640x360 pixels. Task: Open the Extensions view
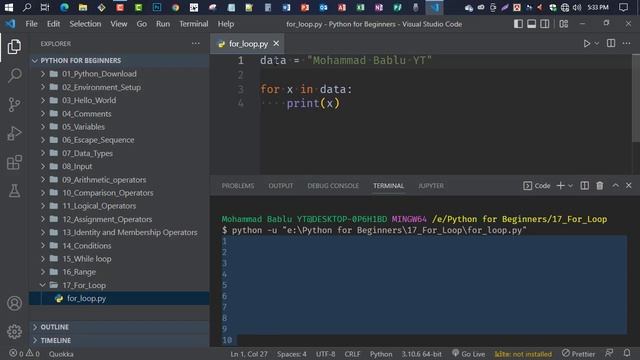click(14, 162)
